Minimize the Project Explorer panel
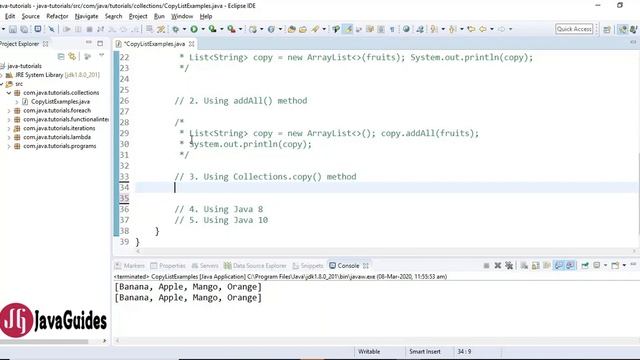The image size is (640, 360). 89,43
